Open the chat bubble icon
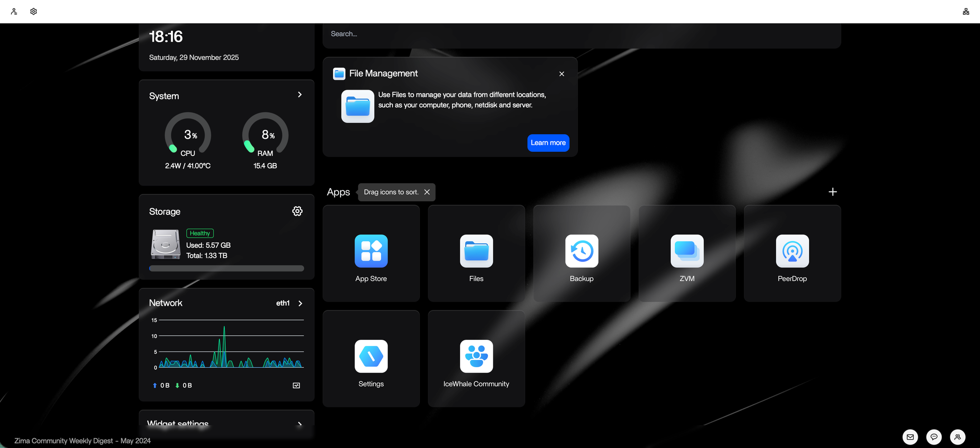Image resolution: width=980 pixels, height=448 pixels. [934, 437]
